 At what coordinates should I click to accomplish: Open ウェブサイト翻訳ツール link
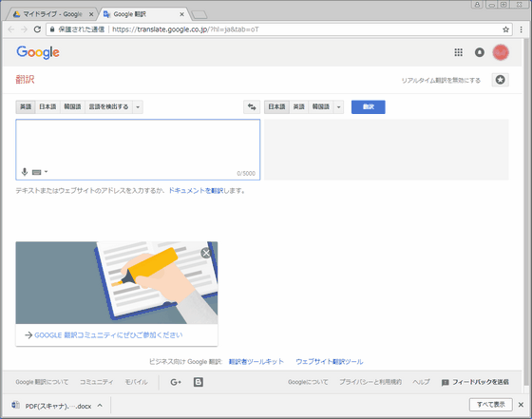tap(330, 362)
